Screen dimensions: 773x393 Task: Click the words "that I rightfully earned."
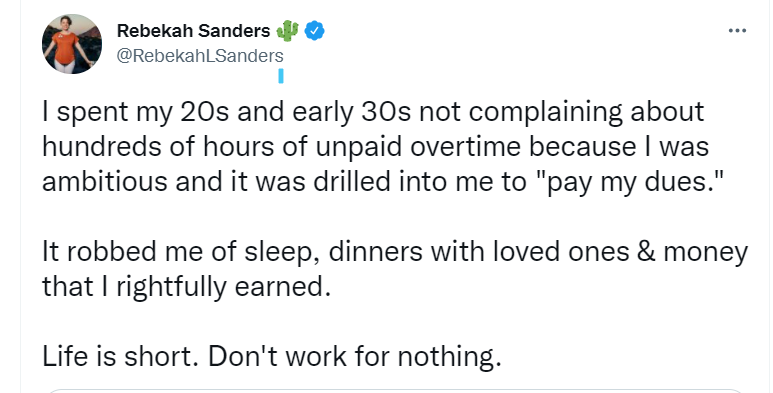click(x=186, y=286)
